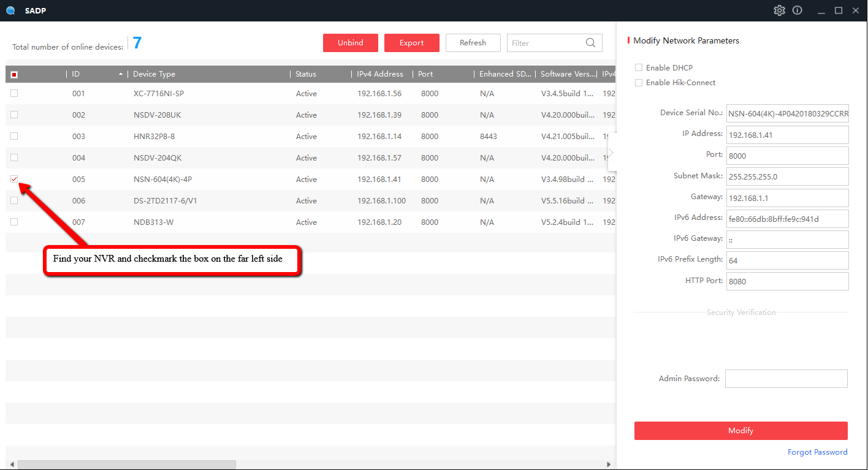Click the Gateway input field

tap(787, 198)
